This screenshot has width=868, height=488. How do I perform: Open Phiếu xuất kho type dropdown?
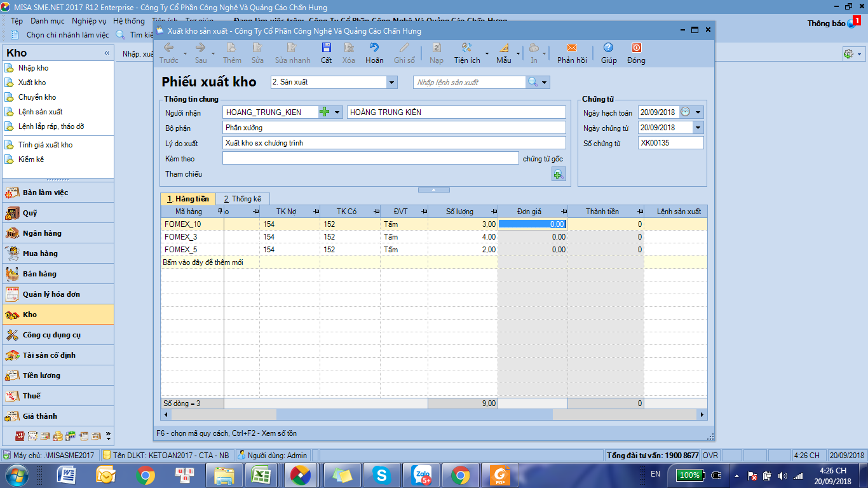391,82
